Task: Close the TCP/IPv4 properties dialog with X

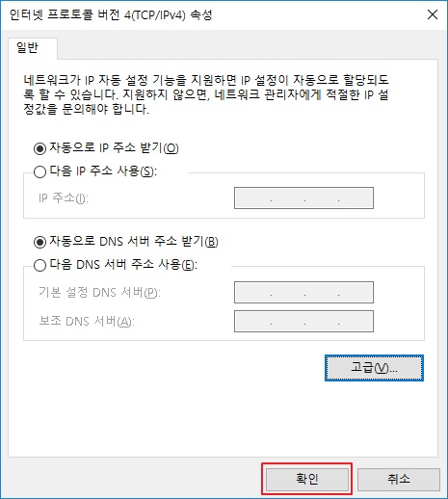Action: click(433, 14)
